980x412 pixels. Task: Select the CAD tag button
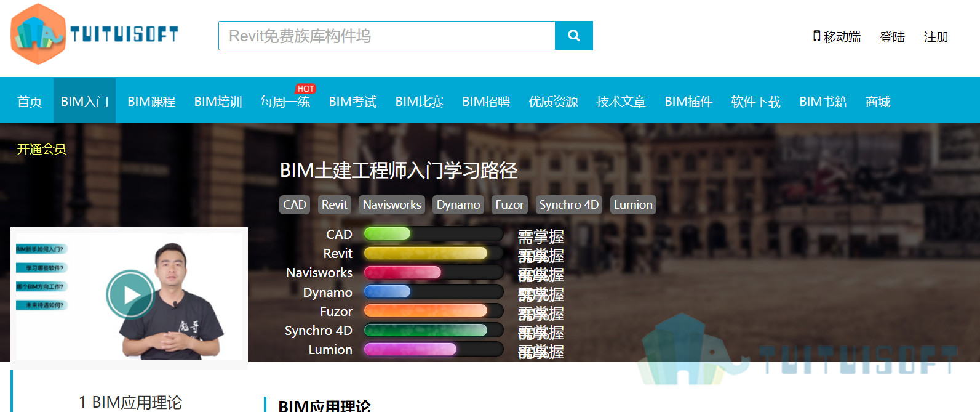click(295, 204)
